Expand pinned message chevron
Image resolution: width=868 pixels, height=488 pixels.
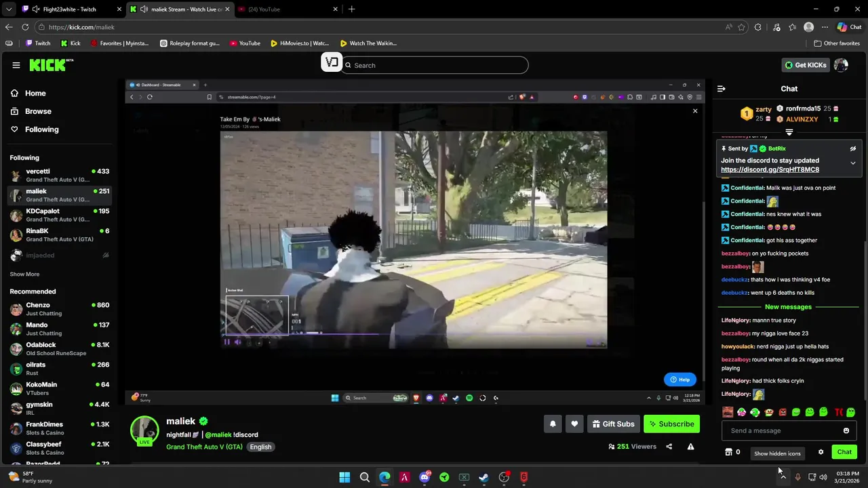tap(853, 163)
